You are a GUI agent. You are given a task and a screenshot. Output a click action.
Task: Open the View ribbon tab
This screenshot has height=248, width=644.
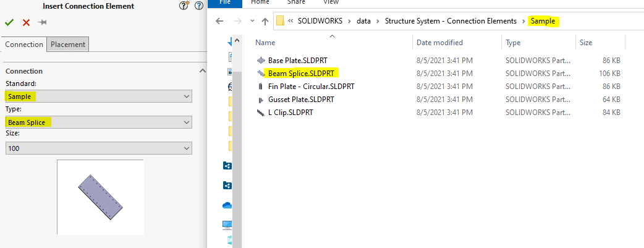pyautogui.click(x=331, y=2)
